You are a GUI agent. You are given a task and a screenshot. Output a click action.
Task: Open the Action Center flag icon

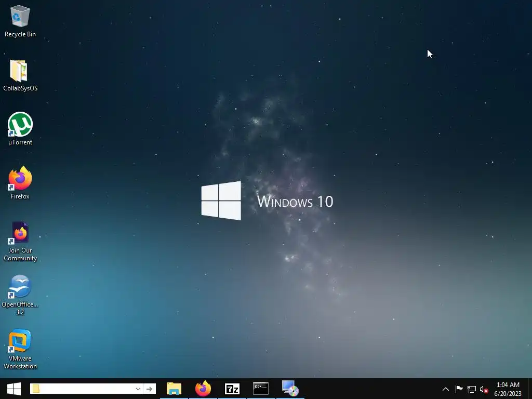point(459,389)
